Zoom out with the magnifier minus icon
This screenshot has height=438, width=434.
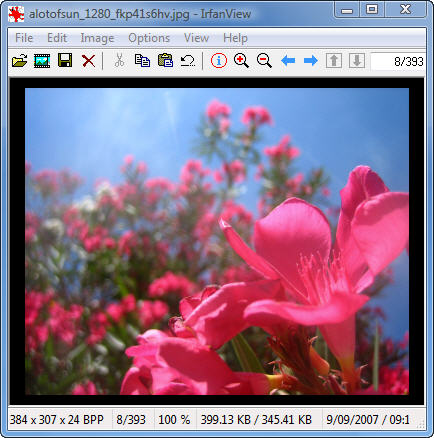click(x=264, y=61)
